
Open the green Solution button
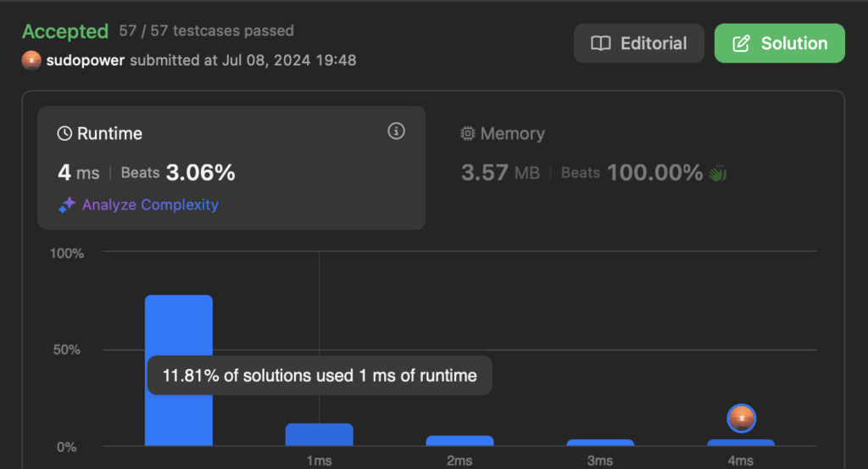click(x=780, y=43)
